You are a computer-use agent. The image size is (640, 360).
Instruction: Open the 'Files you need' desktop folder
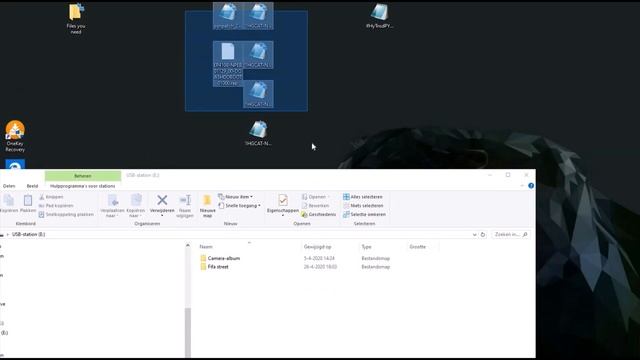pyautogui.click(x=76, y=18)
